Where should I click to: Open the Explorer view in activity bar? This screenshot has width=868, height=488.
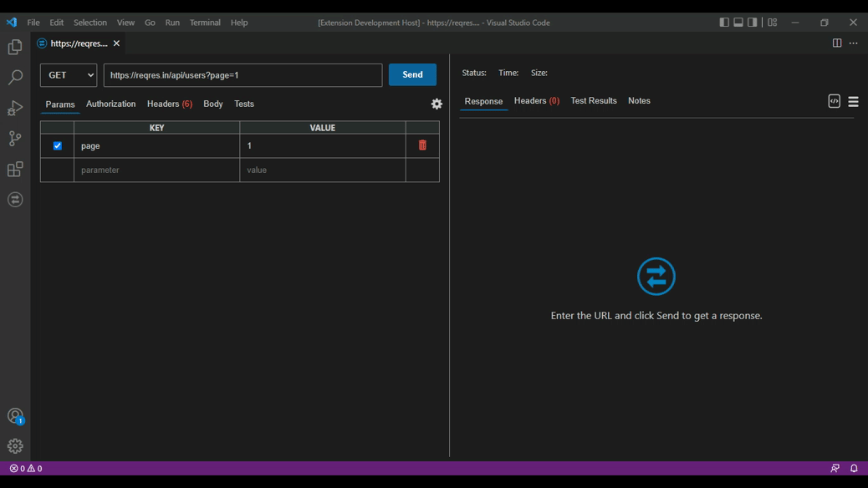15,48
